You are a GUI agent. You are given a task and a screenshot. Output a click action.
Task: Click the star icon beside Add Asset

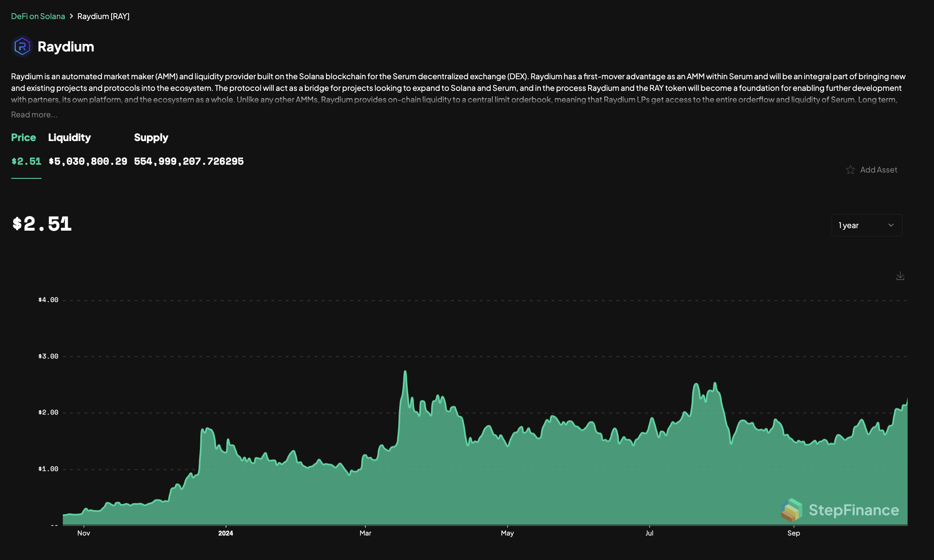[850, 170]
